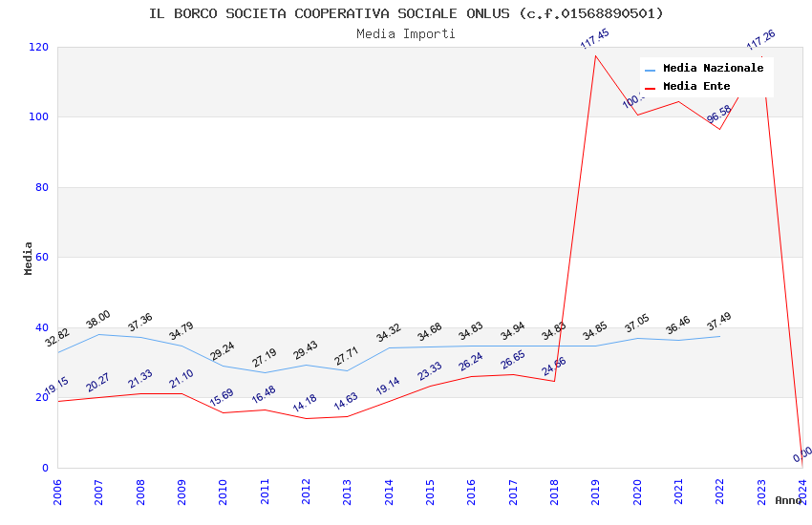Click the 'Media Importi' subtitle
Viewport: 812px width, 525px height.
406,33
